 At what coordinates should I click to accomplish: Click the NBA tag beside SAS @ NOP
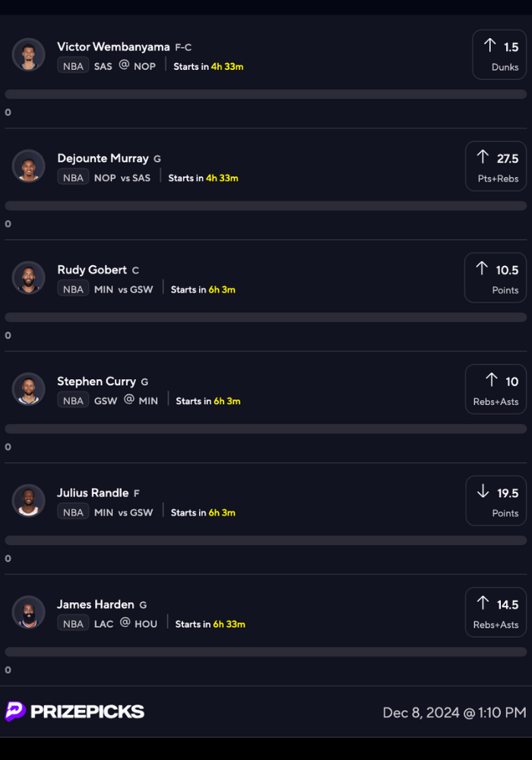pos(73,66)
